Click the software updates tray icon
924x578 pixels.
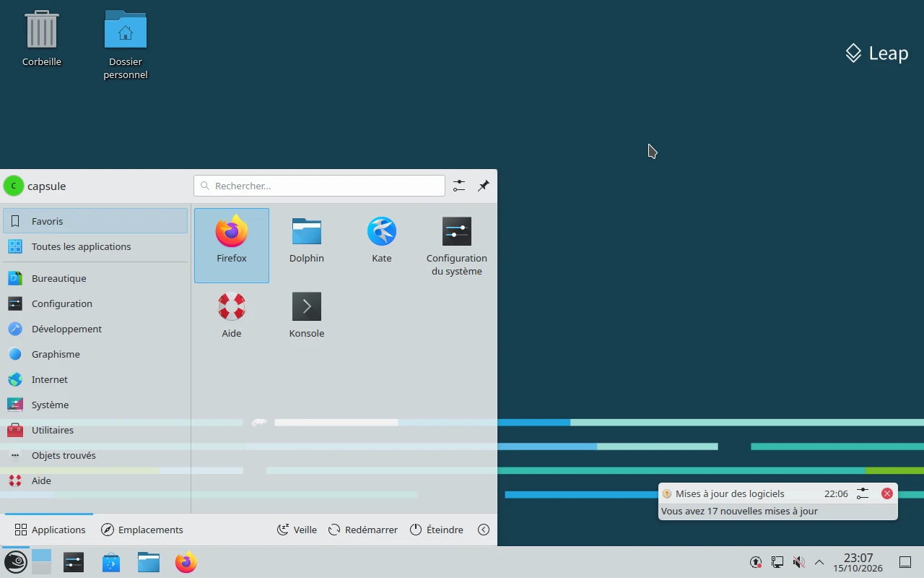pyautogui.click(x=756, y=562)
